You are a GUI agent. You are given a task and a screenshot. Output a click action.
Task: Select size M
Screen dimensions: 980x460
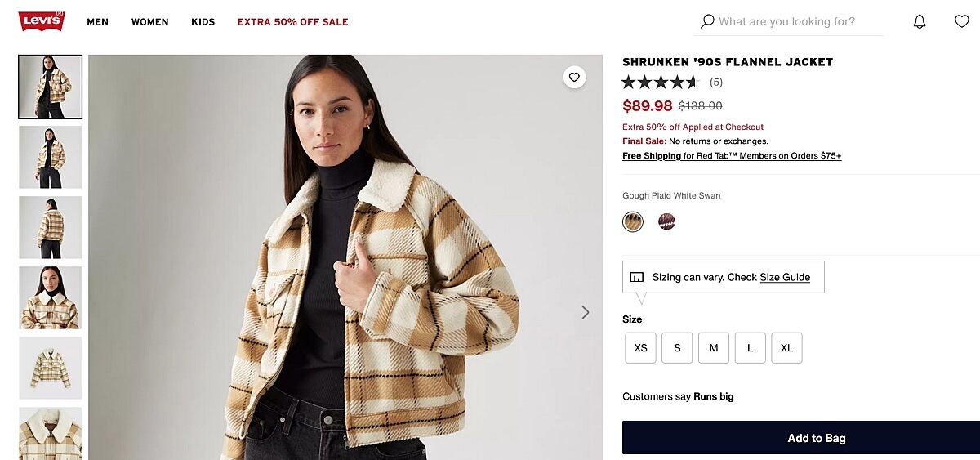click(x=714, y=348)
